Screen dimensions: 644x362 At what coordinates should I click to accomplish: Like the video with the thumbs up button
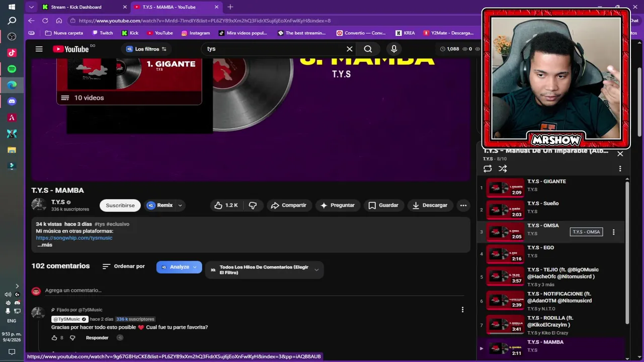click(226, 205)
